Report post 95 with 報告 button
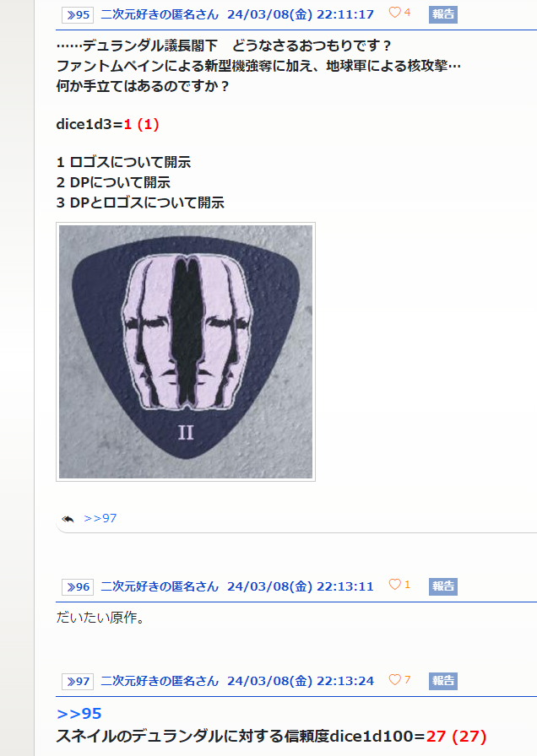Screen dimensions: 537x756 (x=443, y=14)
